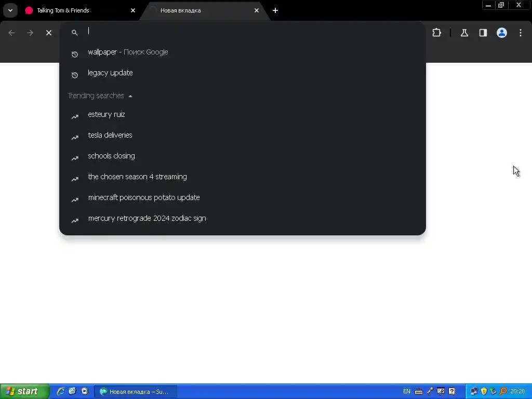This screenshot has width=532, height=399.
Task: Open EN language indicator in taskbar
Action: pyautogui.click(x=406, y=392)
